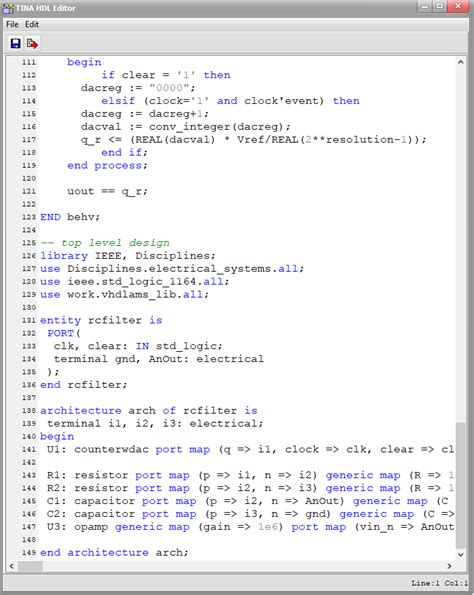474x595 pixels.
Task: Minimize the TINA HDL Editor window
Action: [425, 6]
